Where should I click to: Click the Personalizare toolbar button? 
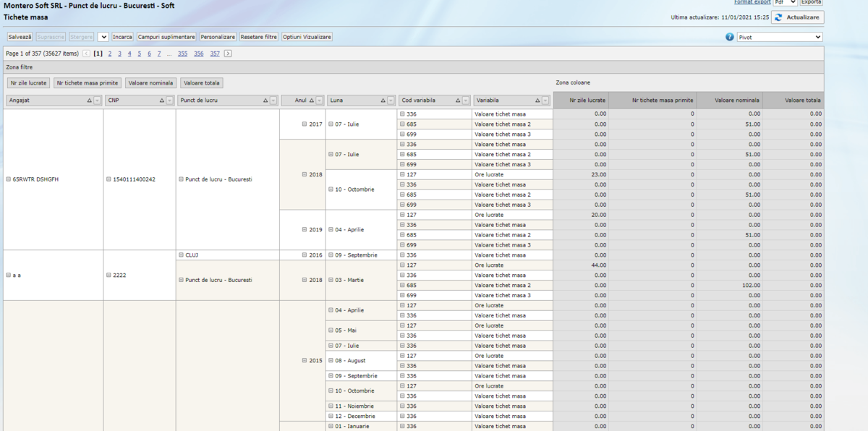click(218, 37)
